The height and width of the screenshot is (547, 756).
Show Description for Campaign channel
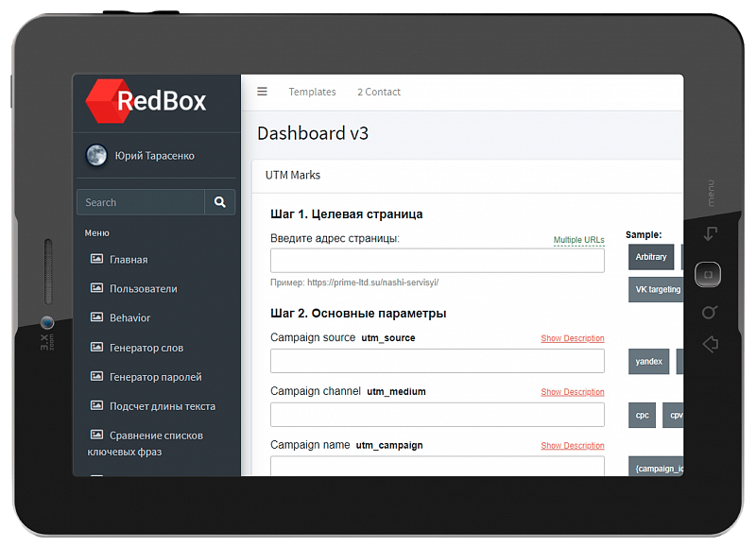[x=572, y=392]
